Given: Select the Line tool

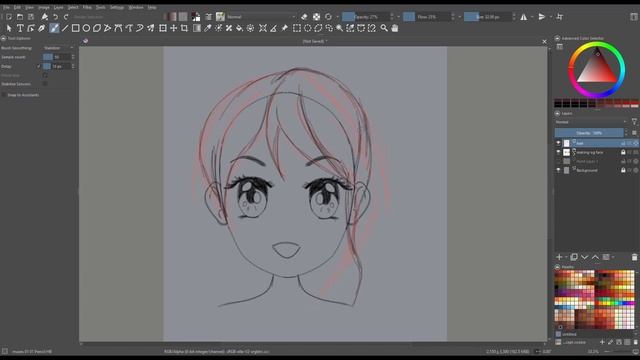Looking at the screenshot, I should (x=65, y=28).
